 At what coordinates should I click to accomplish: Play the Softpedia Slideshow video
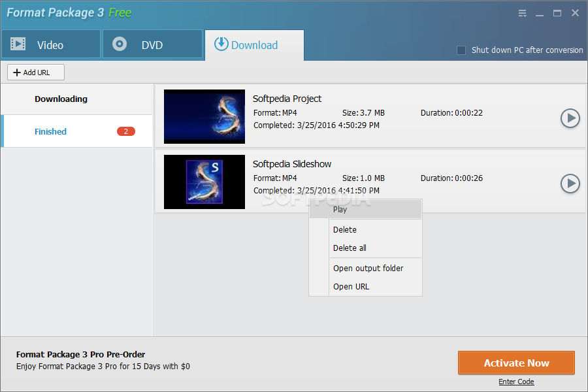570,184
